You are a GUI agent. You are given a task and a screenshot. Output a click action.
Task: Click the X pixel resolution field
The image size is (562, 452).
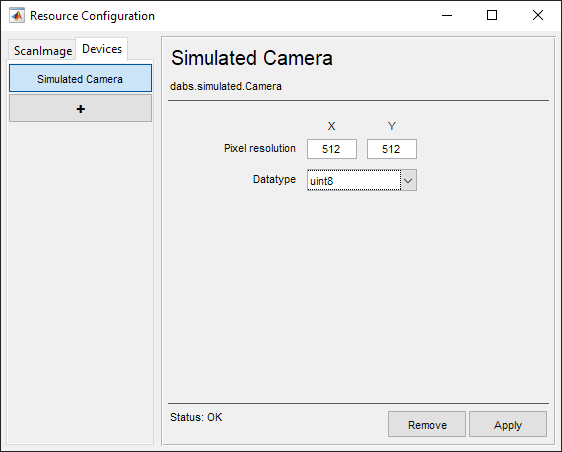[x=332, y=149]
